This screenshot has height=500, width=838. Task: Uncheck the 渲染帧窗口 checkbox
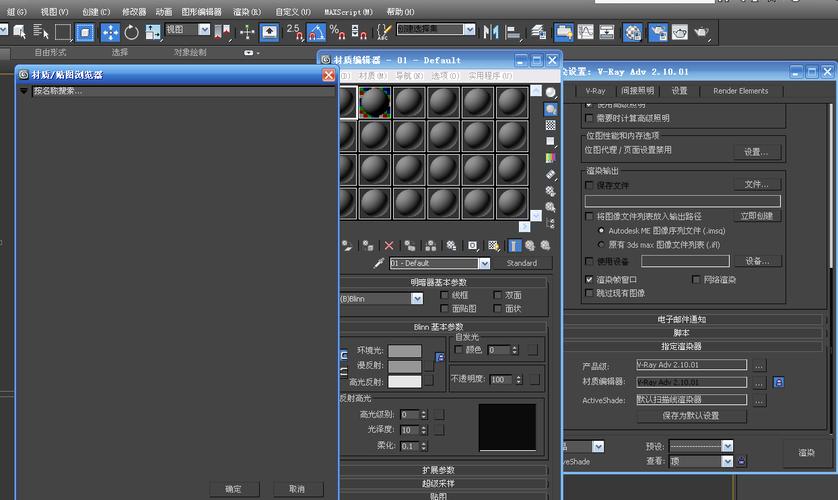tap(589, 279)
